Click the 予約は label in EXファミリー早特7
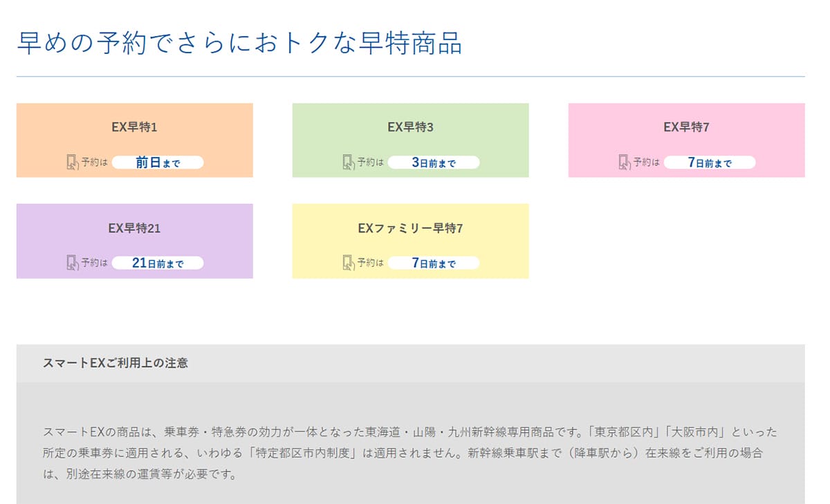Image resolution: width=830 pixels, height=504 pixels. (371, 263)
